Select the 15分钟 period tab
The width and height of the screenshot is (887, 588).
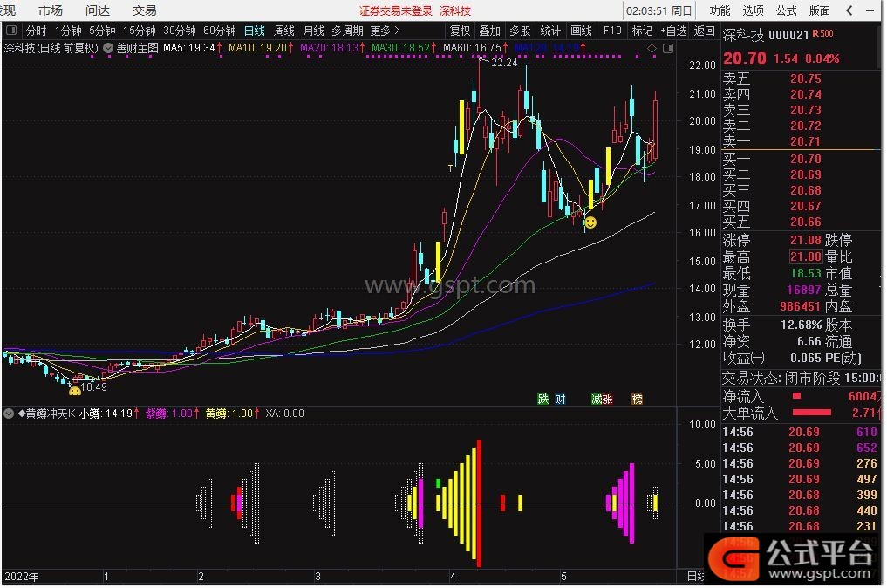click(140, 31)
